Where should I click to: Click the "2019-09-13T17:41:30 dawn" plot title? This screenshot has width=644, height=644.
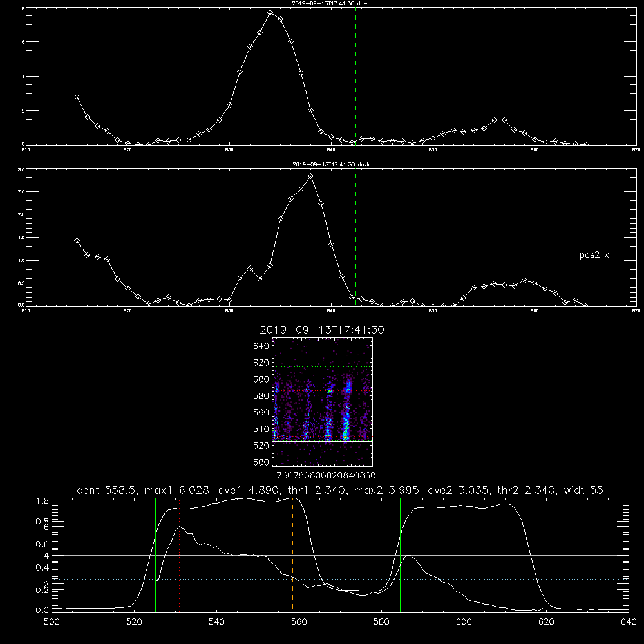coord(332,3)
